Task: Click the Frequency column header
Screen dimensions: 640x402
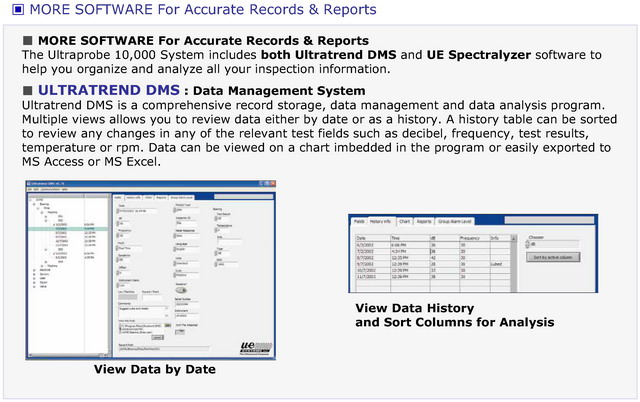Action: pos(474,238)
